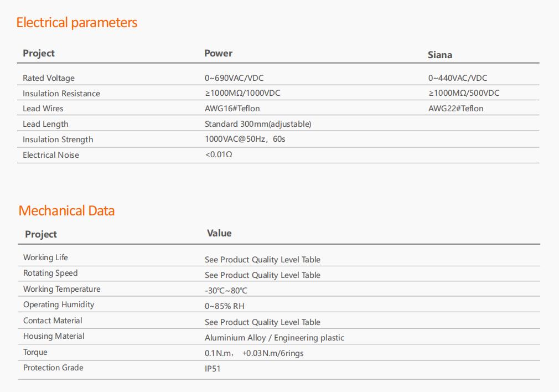Select Working Life's 'See Product Quality Level Table'
559x392 pixels.
click(x=262, y=260)
